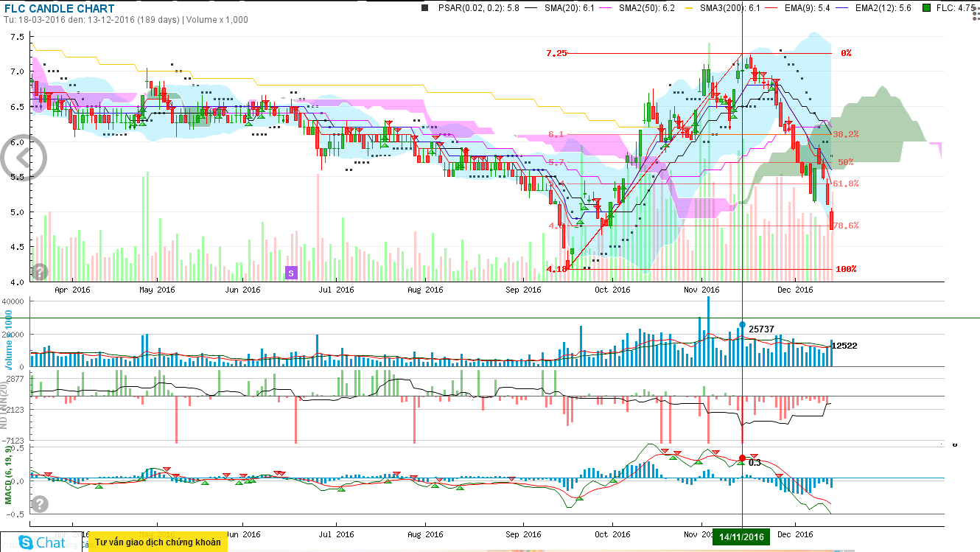Screen dimensions: 980x552
Task: Click the red 5.7 Fibonacci price label
Action: coord(556,162)
